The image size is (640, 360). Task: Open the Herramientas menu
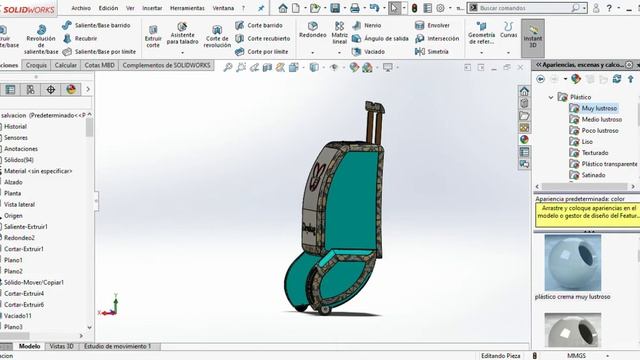pos(187,8)
